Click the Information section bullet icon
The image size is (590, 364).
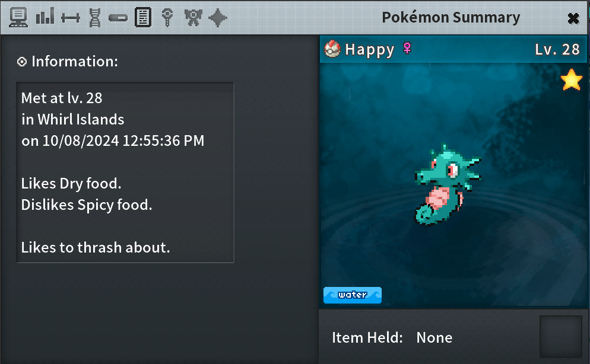pos(22,62)
